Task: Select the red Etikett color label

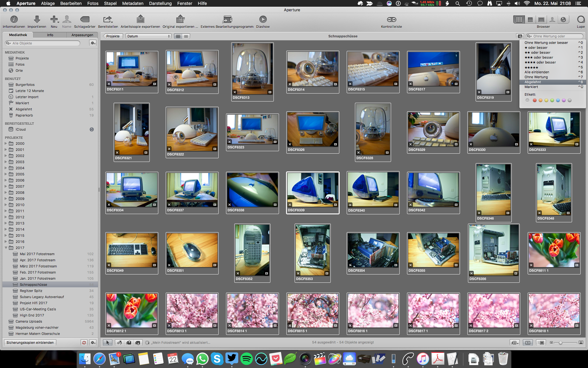Action: pos(534,100)
